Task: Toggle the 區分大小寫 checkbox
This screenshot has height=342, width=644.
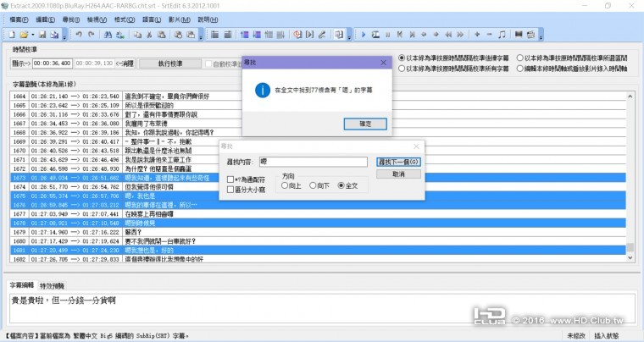Action: 230,190
